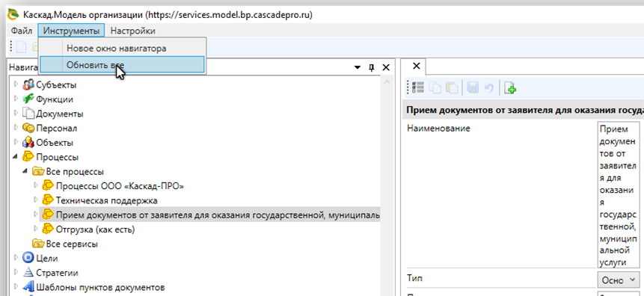Click the icon of selected Прием документов process
This screenshot has width=644, height=296.
click(x=49, y=215)
